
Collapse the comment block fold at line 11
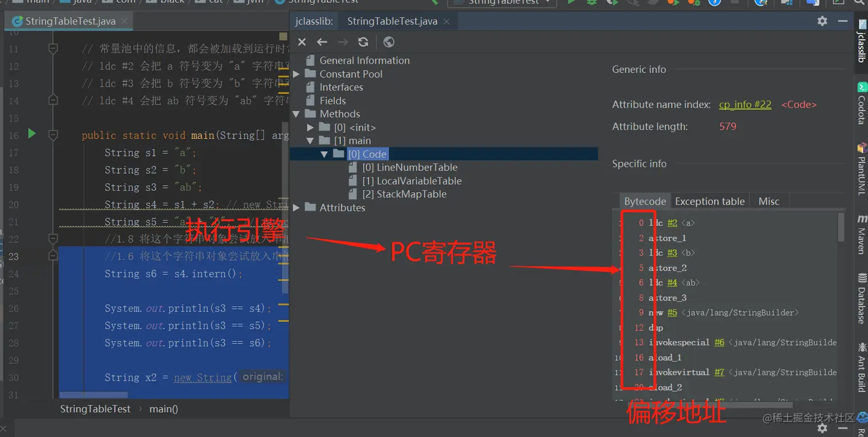click(x=53, y=49)
